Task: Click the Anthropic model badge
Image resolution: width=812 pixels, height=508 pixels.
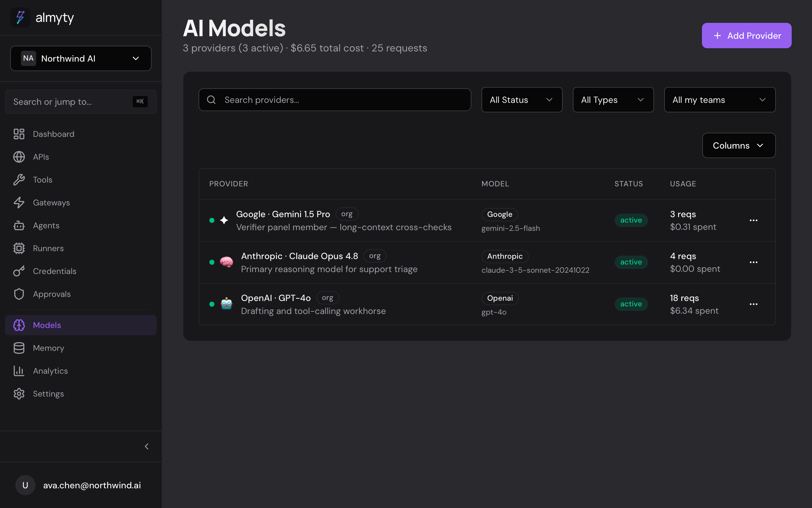Action: (x=505, y=256)
